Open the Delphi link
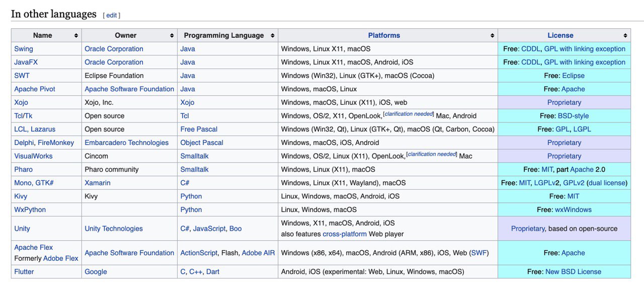Screen dimensions: 644x286 (x=24, y=142)
